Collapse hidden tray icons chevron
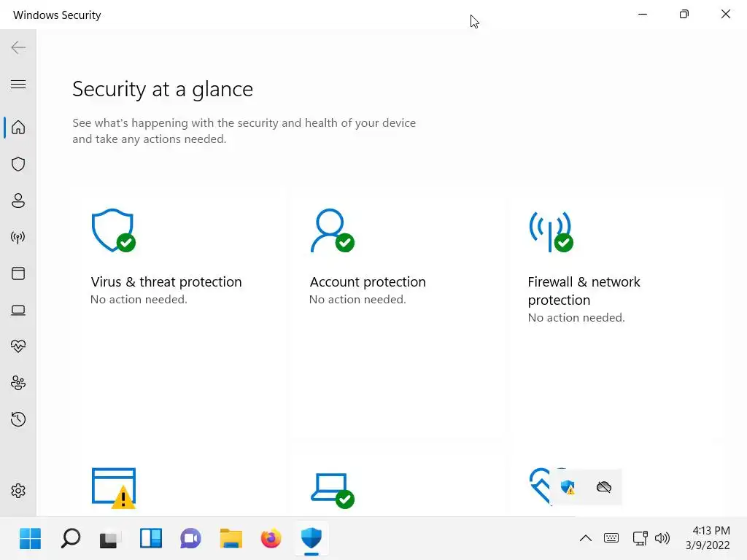The height and width of the screenshot is (560, 747). point(586,539)
